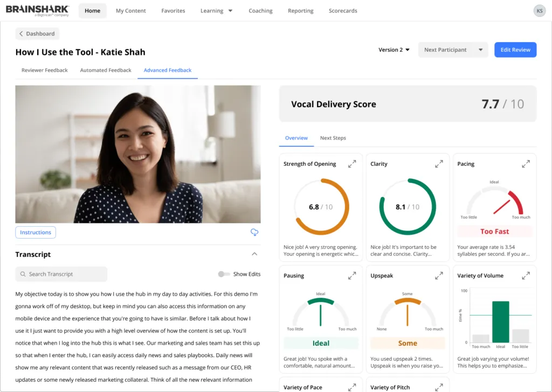
Task: Click the 'How I Use the Tool - Katie Shah' title
Action: (x=80, y=52)
